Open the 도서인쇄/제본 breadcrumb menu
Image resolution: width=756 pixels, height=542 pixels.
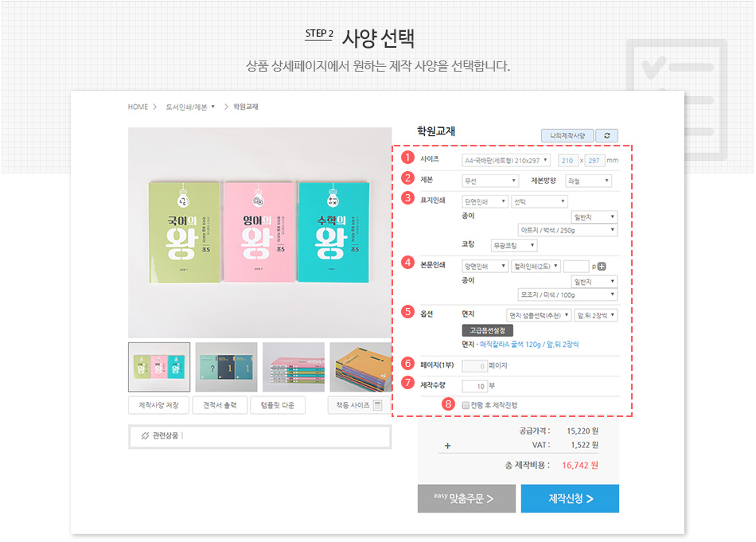(x=190, y=107)
